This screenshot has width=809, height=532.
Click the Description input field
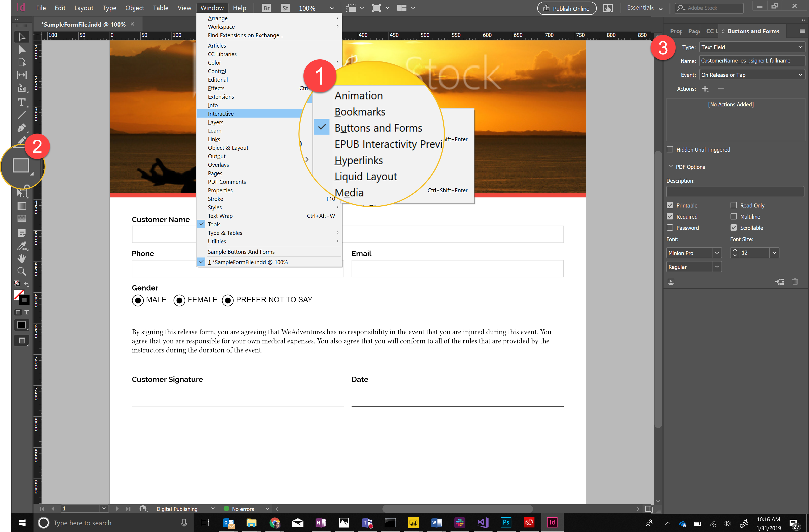pyautogui.click(x=735, y=191)
